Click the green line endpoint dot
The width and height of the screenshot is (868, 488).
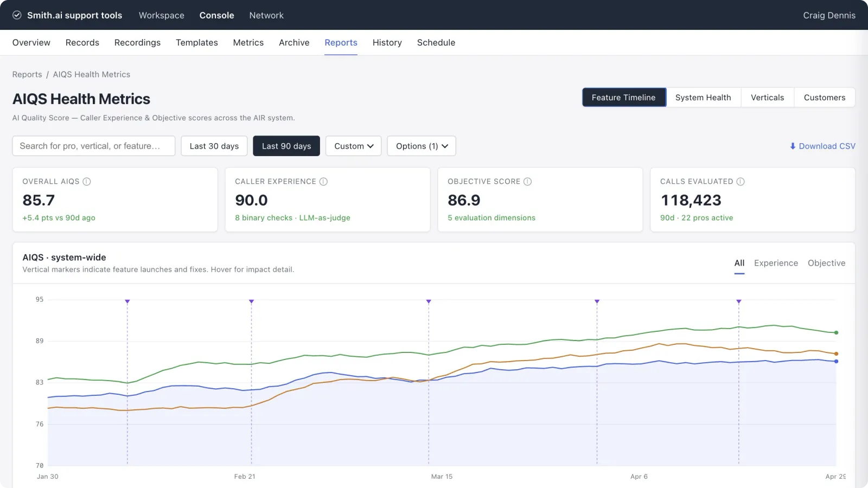[836, 332]
